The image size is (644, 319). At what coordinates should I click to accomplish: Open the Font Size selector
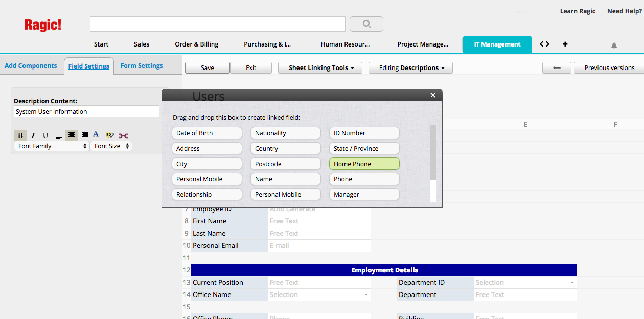pyautogui.click(x=111, y=146)
